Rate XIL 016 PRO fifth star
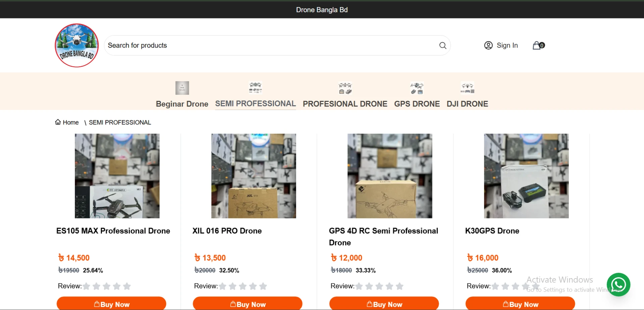 pos(263,286)
